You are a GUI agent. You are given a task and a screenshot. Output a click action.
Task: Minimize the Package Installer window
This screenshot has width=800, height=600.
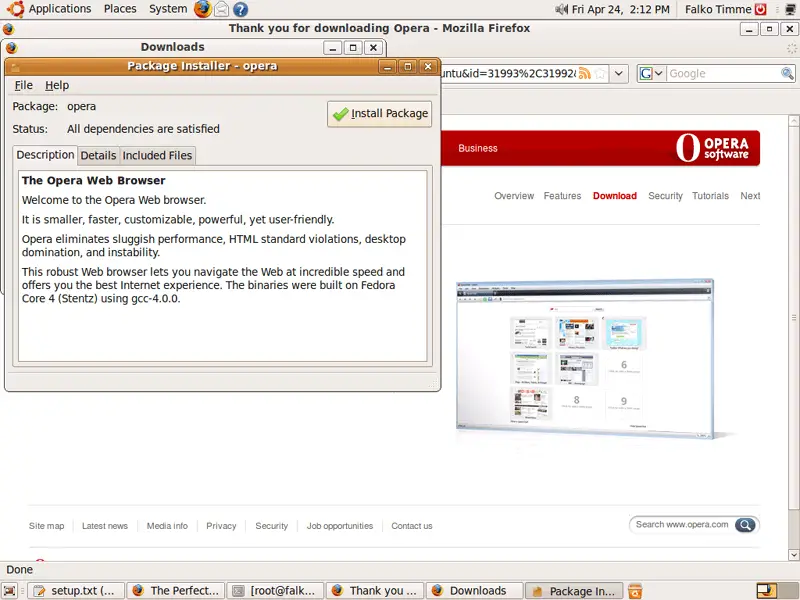(387, 66)
